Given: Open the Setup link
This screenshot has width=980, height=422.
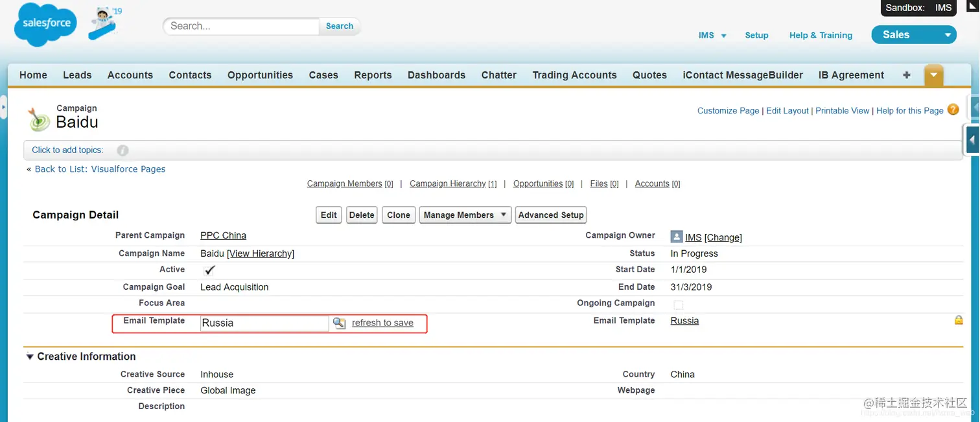Looking at the screenshot, I should pos(756,36).
